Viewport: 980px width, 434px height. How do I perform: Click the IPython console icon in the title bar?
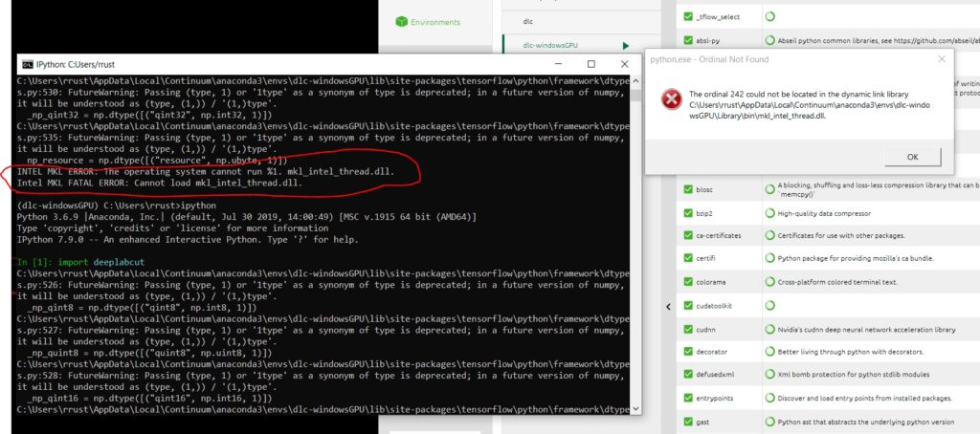(x=28, y=64)
